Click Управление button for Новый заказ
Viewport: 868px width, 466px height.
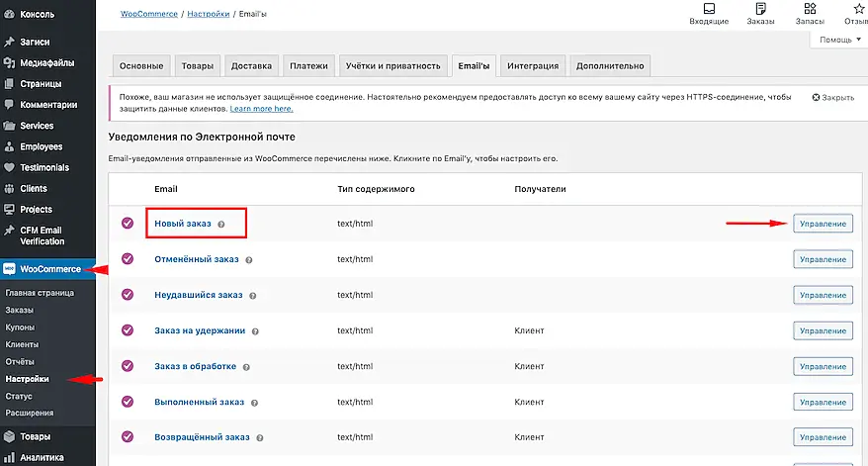(x=823, y=224)
